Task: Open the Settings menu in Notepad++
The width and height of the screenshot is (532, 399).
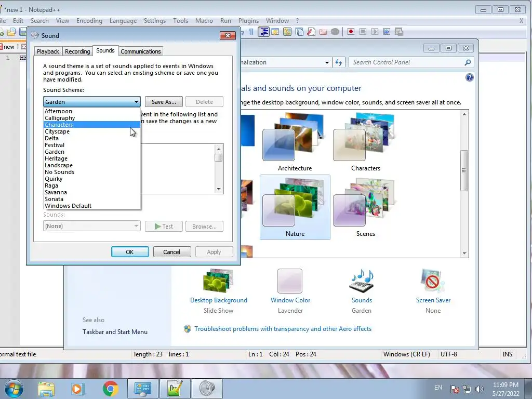Action: (155, 21)
